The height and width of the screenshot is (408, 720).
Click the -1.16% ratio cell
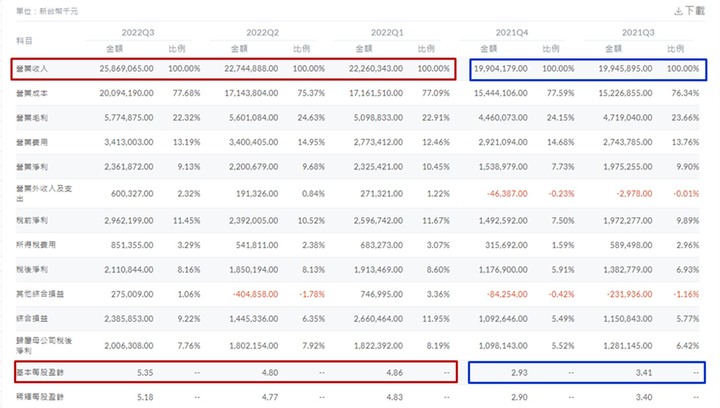(686, 294)
